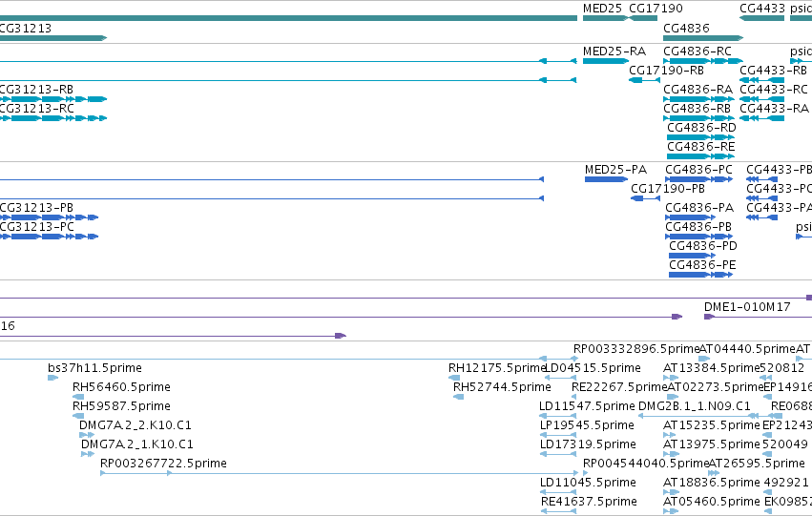Click the 520049 feature
The image size is (812, 516).
[x=768, y=454]
